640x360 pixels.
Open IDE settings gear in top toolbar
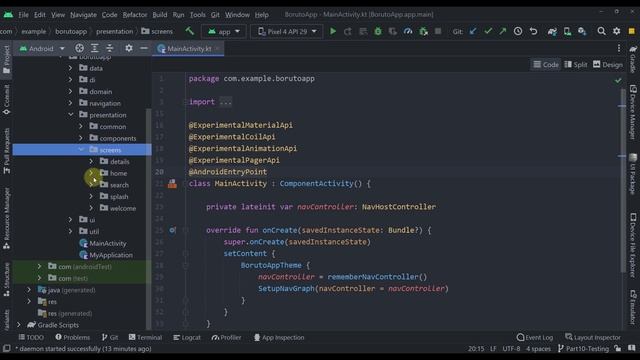[616, 31]
